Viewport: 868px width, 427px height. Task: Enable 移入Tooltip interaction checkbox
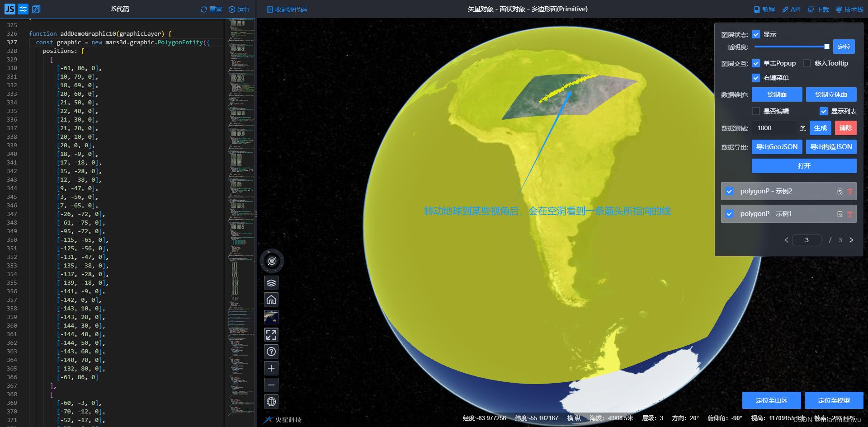(x=807, y=63)
